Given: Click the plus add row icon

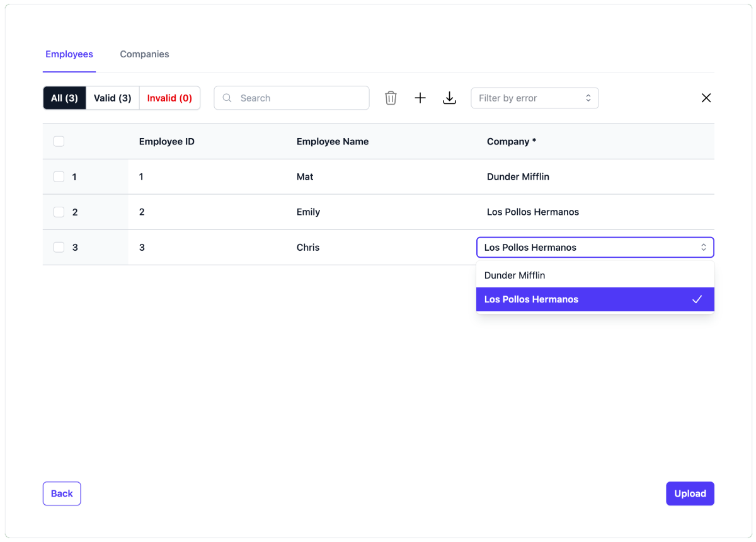Looking at the screenshot, I should 420,98.
